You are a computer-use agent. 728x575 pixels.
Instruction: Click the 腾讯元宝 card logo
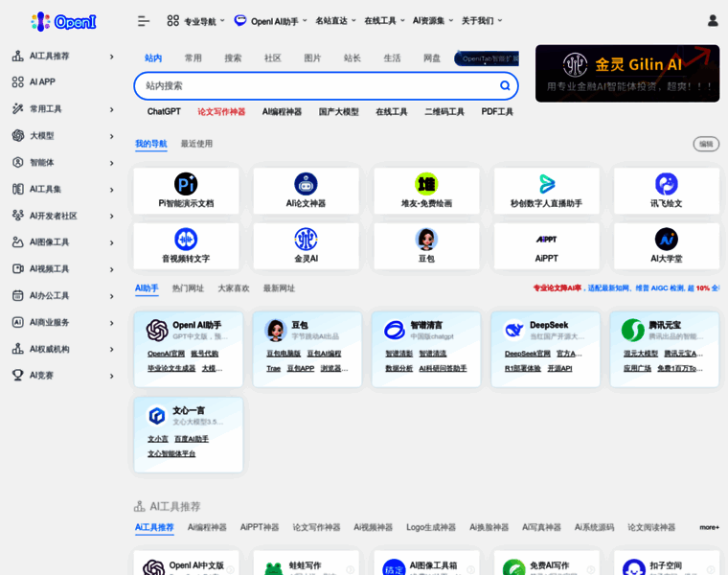tap(633, 331)
